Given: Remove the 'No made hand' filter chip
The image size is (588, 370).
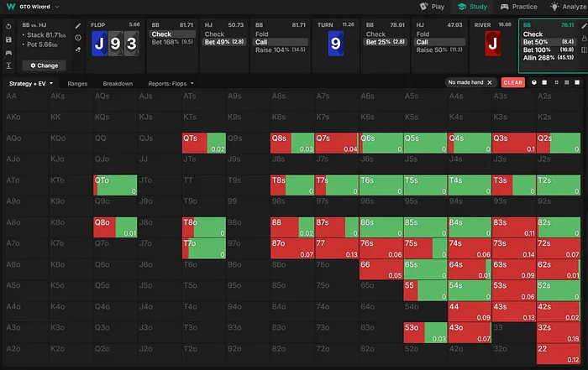Looking at the screenshot, I should [x=490, y=82].
